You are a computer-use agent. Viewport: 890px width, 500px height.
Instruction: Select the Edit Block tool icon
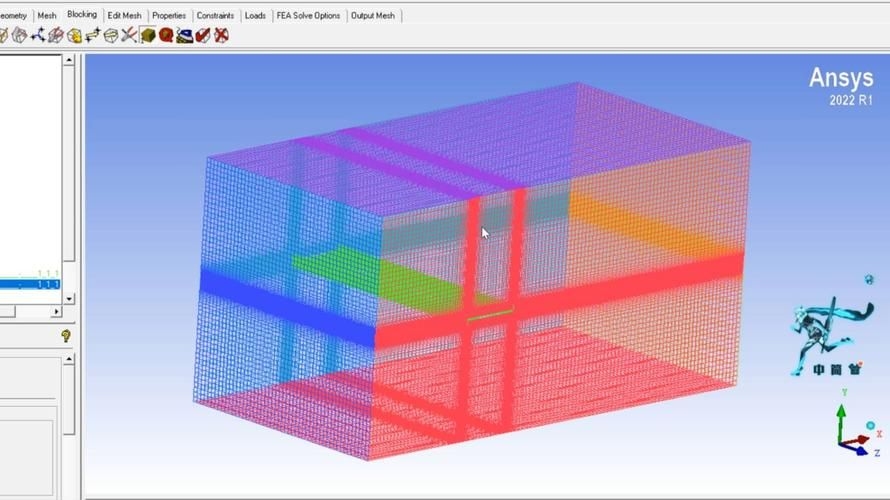[56, 36]
